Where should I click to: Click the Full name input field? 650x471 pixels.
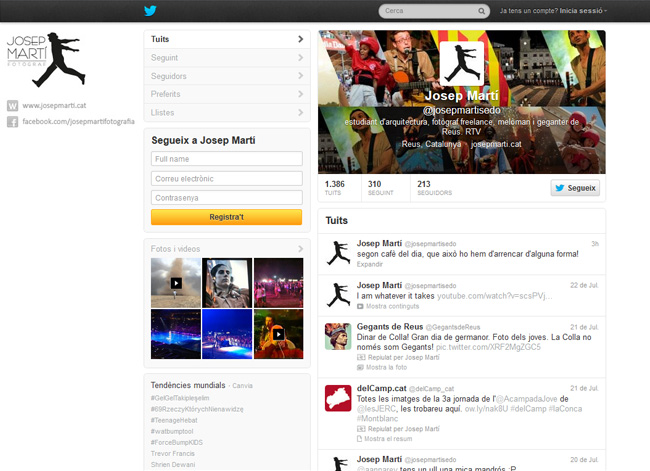pyautogui.click(x=227, y=159)
